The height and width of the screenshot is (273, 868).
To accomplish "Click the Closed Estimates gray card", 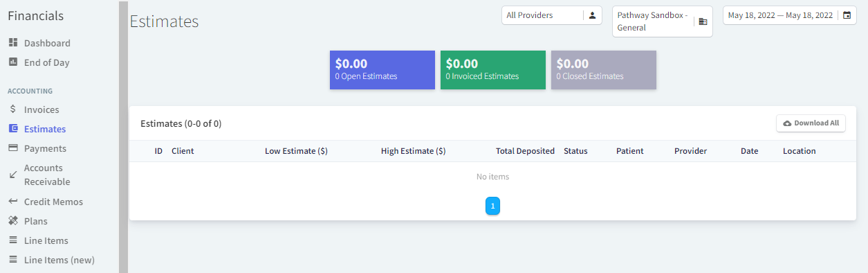I will coord(604,70).
